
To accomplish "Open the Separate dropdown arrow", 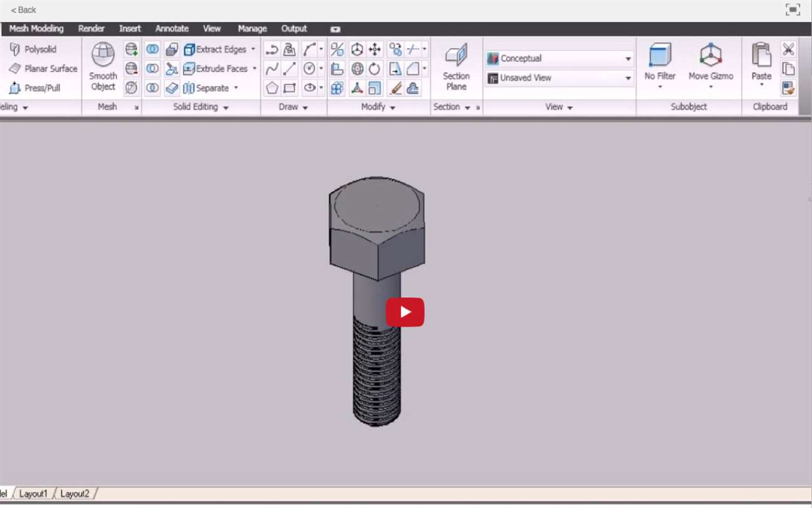I will 236,88.
